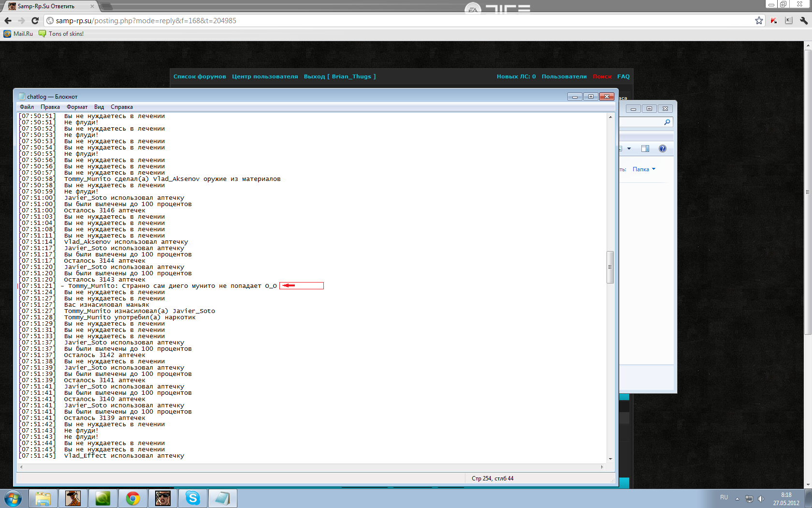Open a new browser tab
The height and width of the screenshot is (508, 812).
106,6
